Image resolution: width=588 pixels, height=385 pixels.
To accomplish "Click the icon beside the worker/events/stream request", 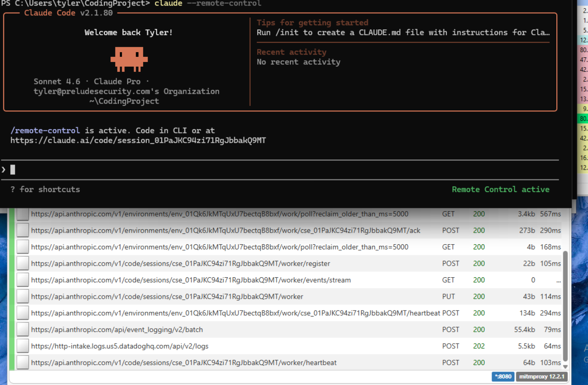I will [22, 280].
